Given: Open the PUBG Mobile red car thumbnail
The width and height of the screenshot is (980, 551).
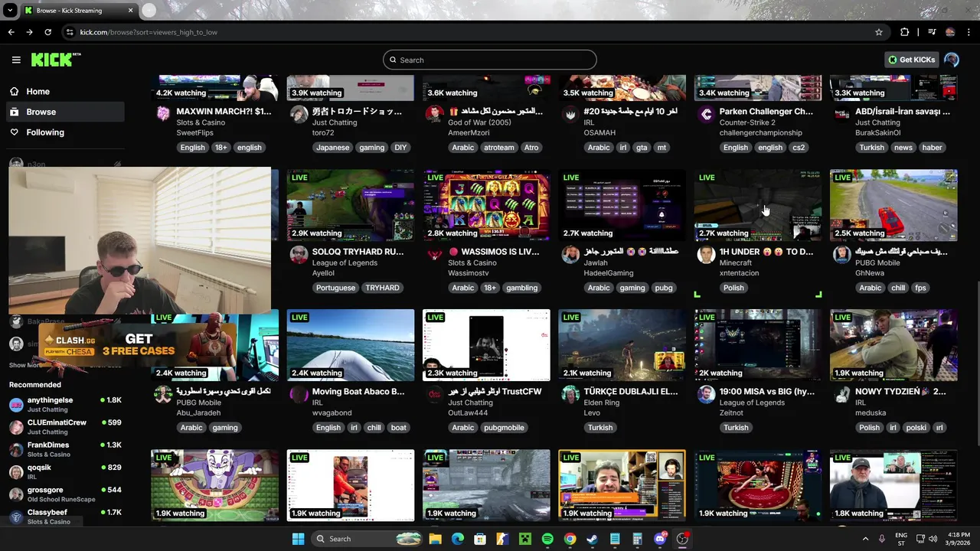Looking at the screenshot, I should click(893, 205).
